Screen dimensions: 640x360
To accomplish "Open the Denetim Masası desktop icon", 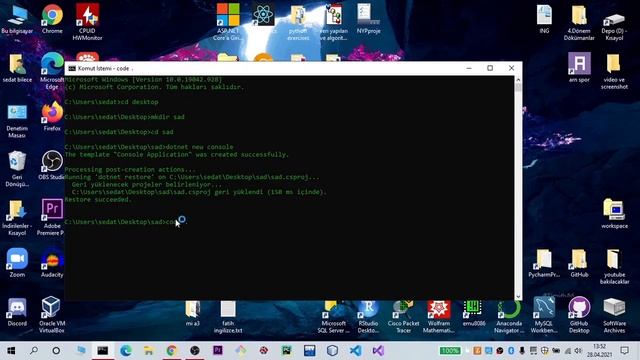I will pos(17,121).
